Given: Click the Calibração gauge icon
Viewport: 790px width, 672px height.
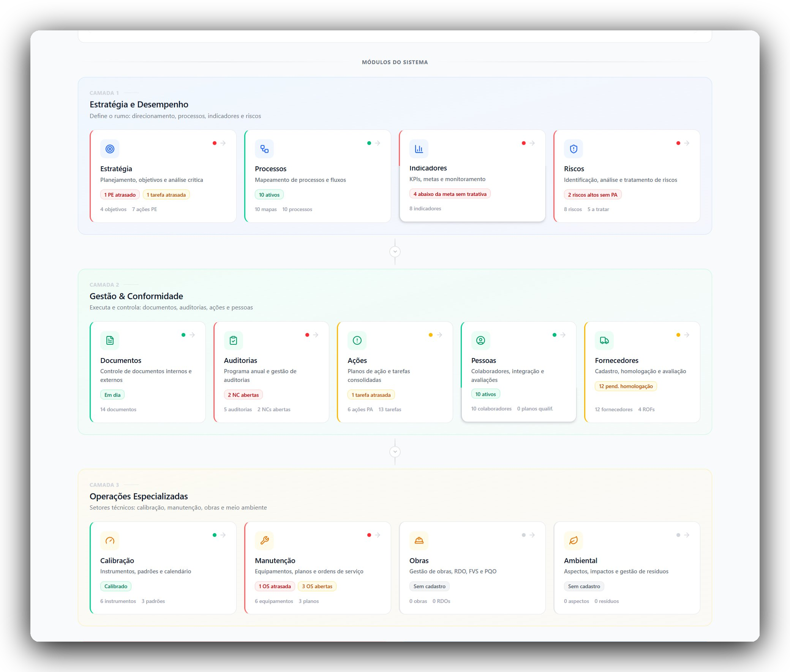Looking at the screenshot, I should [x=110, y=541].
